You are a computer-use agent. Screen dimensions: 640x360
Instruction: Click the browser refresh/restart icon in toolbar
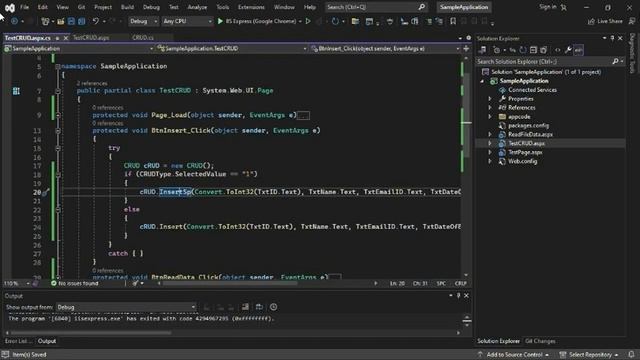tap(335, 21)
